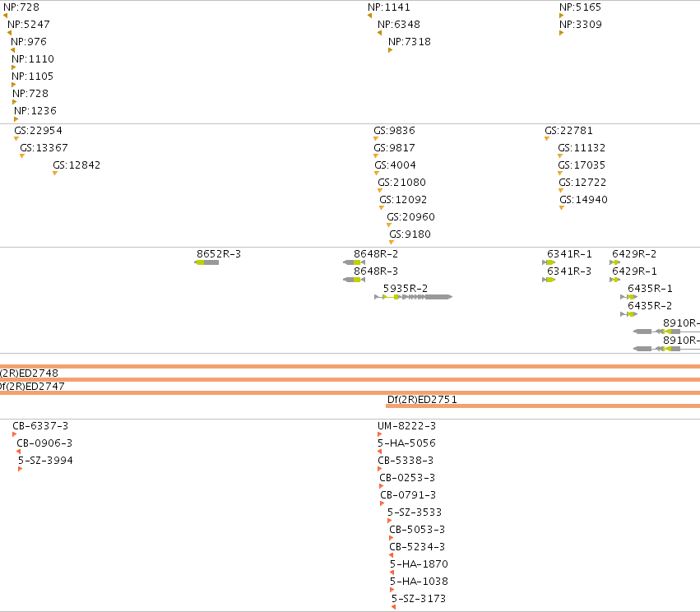Image resolution: width=700 pixels, height=612 pixels.
Task: Open the GS:9817 feature label
Action: (394, 148)
